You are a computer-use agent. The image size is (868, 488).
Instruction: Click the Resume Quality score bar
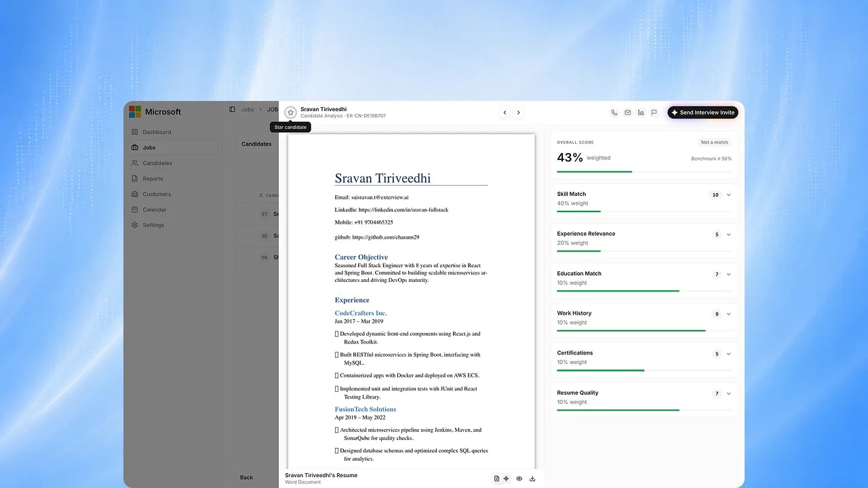pyautogui.click(x=644, y=410)
